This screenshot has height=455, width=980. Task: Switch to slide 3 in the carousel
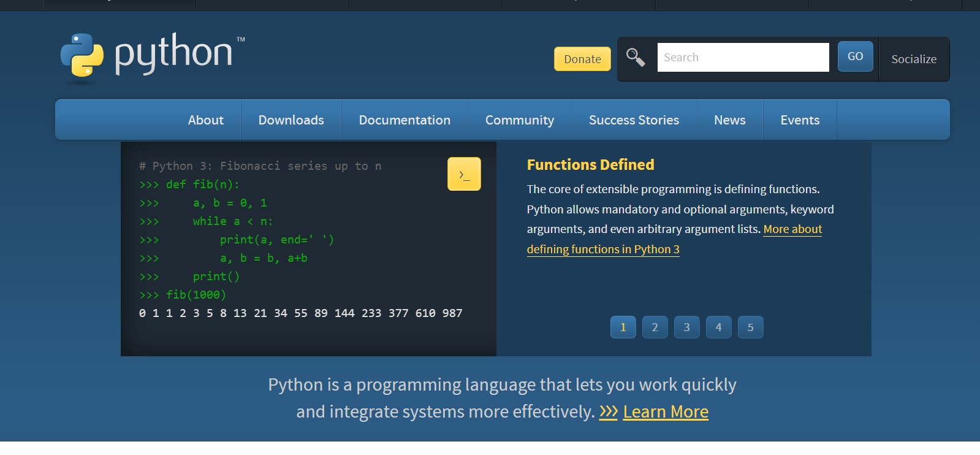pos(687,327)
